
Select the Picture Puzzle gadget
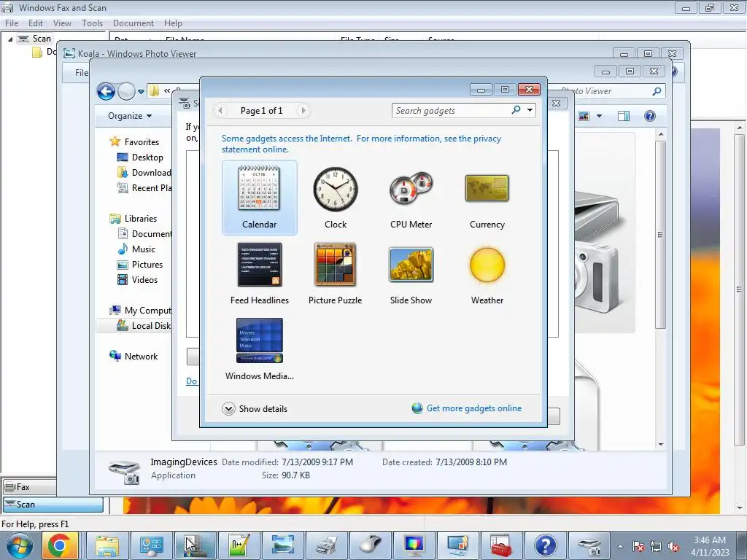336,274
